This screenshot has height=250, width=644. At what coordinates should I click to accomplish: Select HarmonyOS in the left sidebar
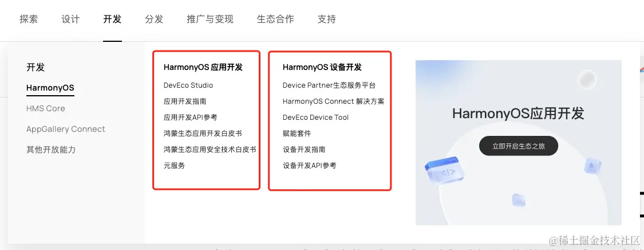pos(50,88)
